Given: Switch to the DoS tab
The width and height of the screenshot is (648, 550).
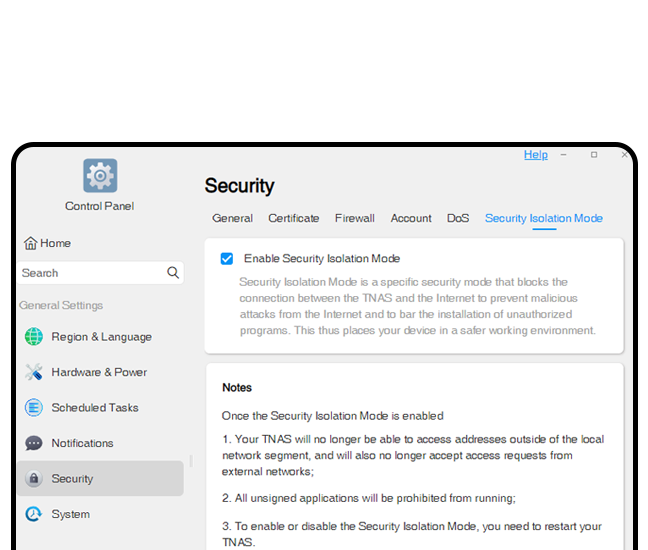Looking at the screenshot, I should 458,218.
